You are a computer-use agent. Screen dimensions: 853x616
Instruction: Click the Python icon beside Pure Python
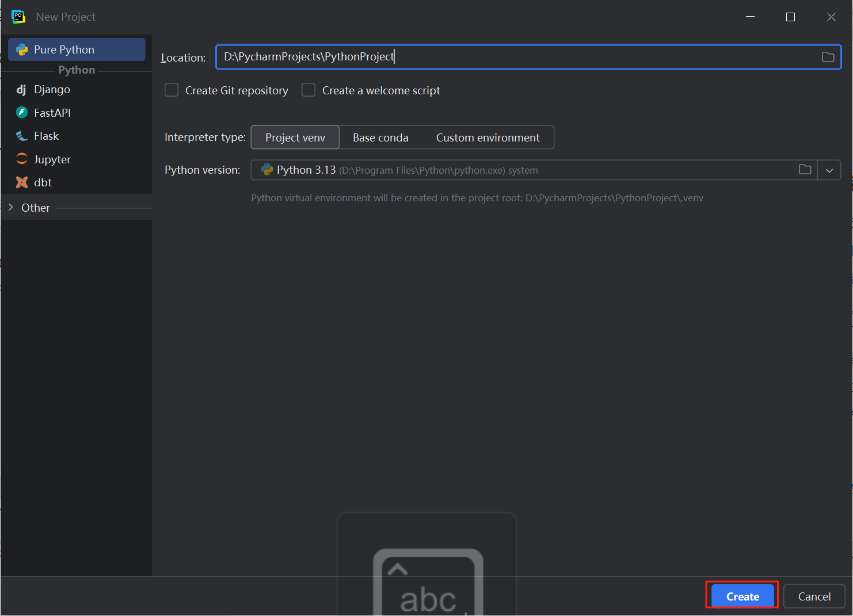(22, 49)
